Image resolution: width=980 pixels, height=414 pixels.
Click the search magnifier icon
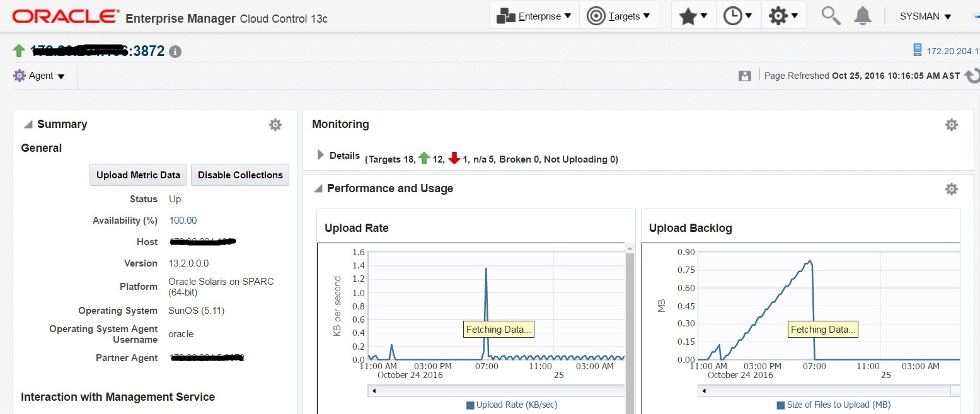point(831,16)
